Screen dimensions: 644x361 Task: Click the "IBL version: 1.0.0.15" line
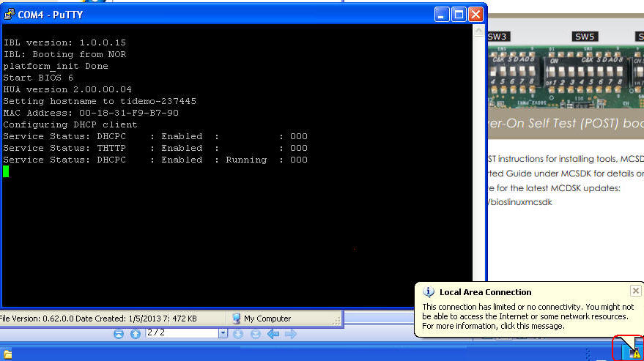(x=64, y=42)
